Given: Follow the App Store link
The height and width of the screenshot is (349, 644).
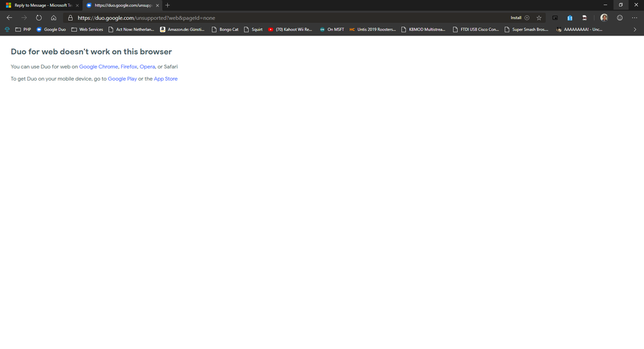Looking at the screenshot, I should pyautogui.click(x=166, y=79).
